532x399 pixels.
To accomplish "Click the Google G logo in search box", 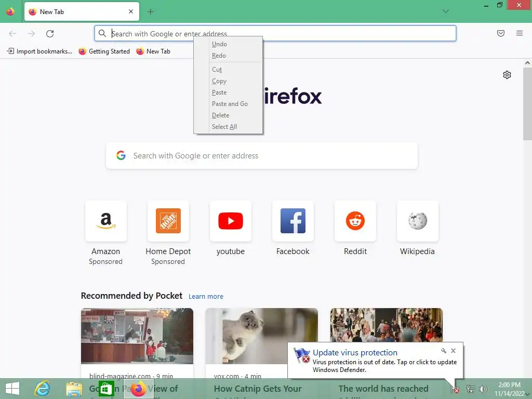I will tap(121, 155).
